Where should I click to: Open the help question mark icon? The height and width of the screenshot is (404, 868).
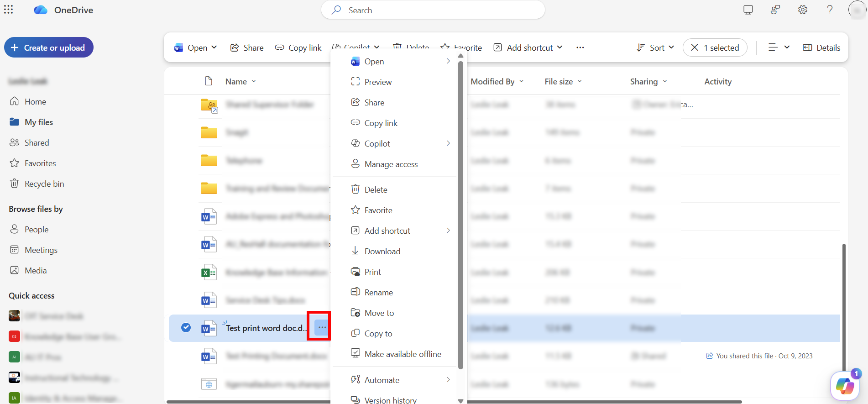pyautogui.click(x=830, y=10)
